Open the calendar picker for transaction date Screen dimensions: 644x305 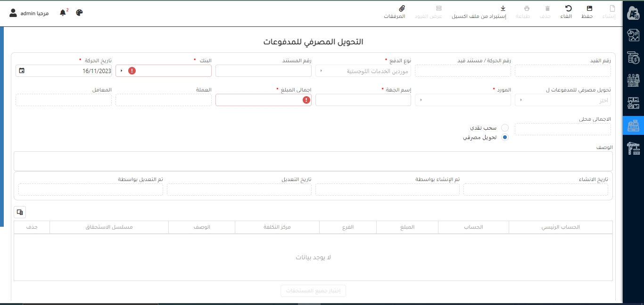[22, 71]
